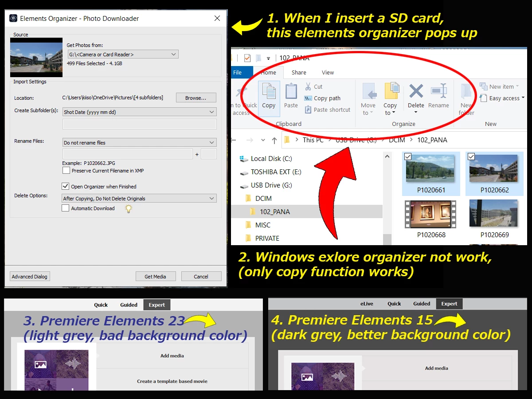
Task: Click the Paste shortcut icon
Action: tap(308, 110)
